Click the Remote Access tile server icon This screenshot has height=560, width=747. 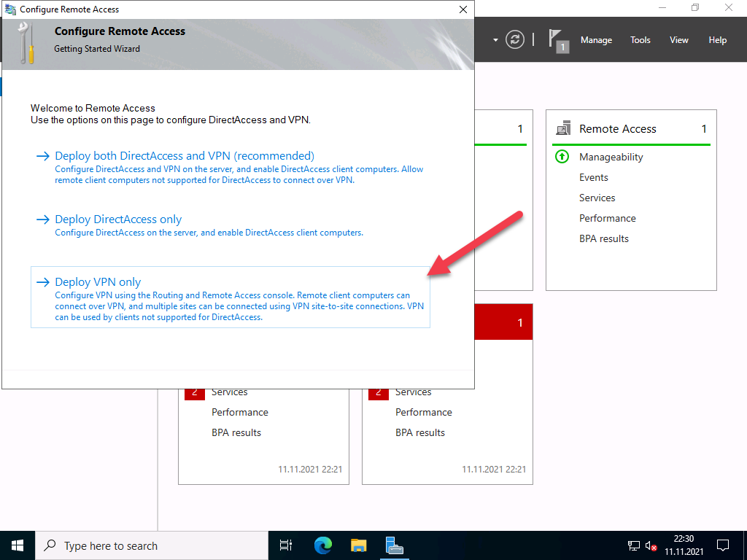pyautogui.click(x=563, y=128)
